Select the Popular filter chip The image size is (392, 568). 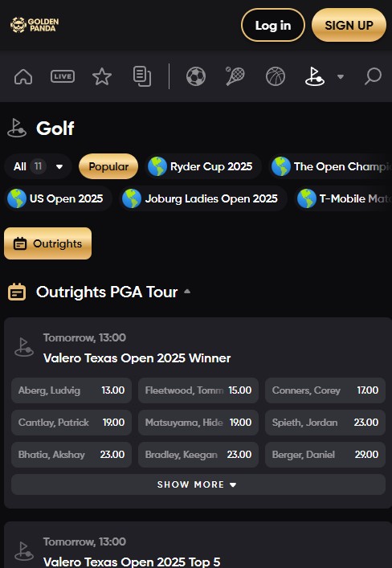108,166
